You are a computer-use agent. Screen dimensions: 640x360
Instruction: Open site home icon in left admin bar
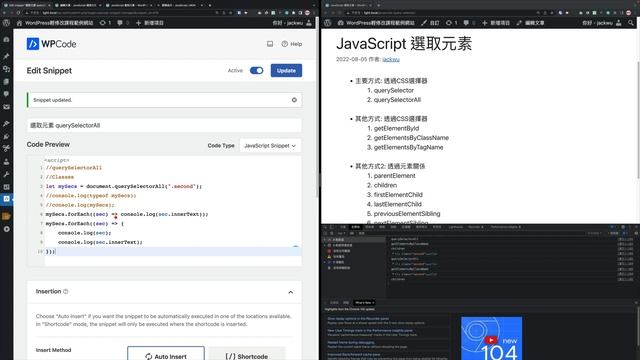tap(19, 23)
